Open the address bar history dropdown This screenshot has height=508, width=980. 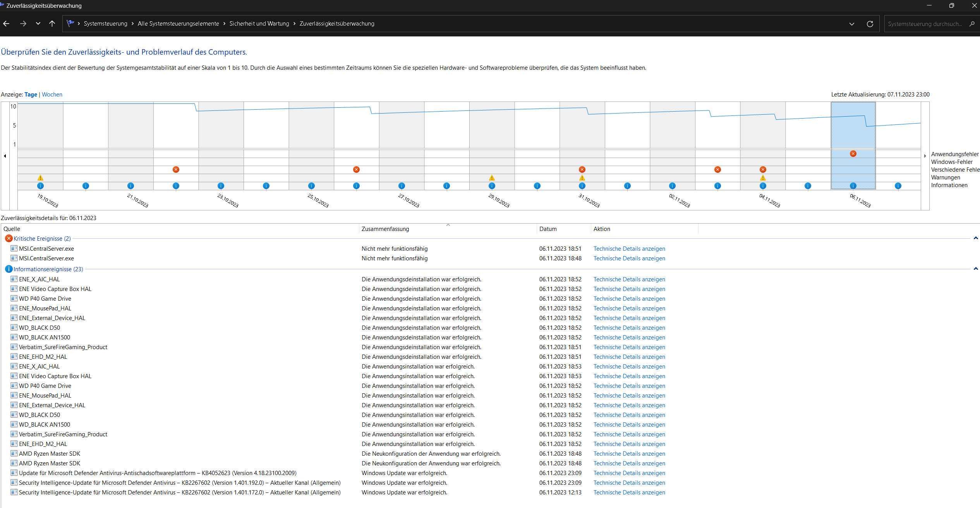[x=851, y=24]
